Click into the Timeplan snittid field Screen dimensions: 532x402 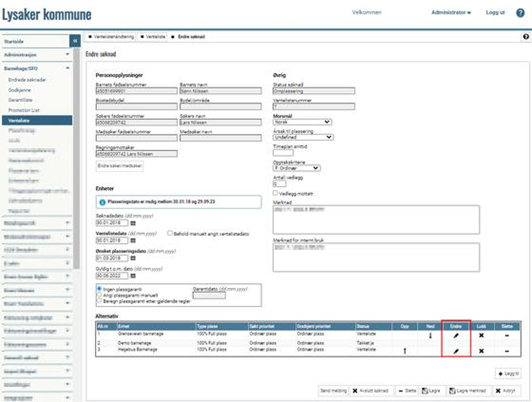[x=283, y=153]
